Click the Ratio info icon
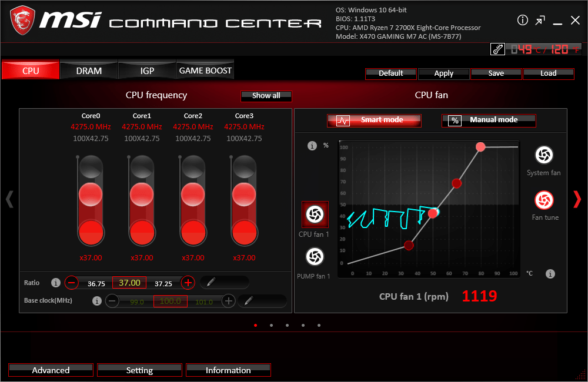The width and height of the screenshot is (588, 382). pyautogui.click(x=55, y=283)
